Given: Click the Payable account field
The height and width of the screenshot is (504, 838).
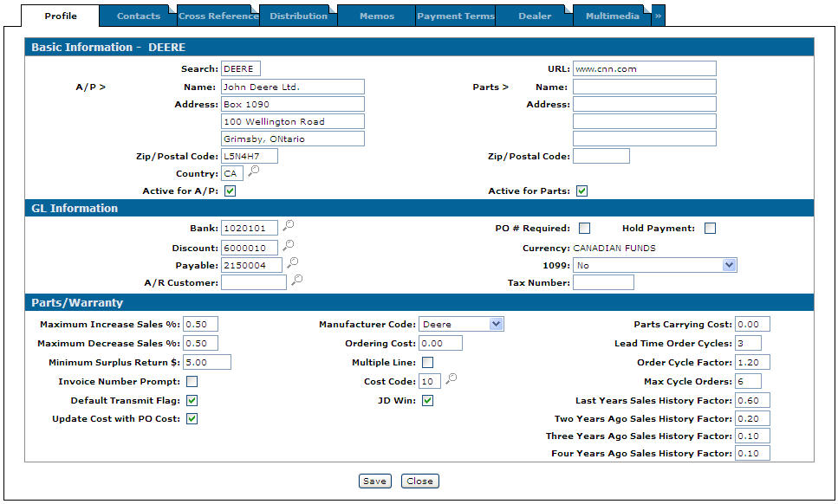Looking at the screenshot, I should (x=251, y=265).
